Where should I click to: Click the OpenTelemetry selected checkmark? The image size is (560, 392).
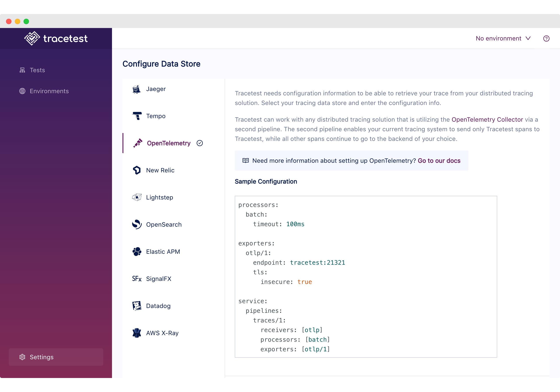[x=199, y=143]
